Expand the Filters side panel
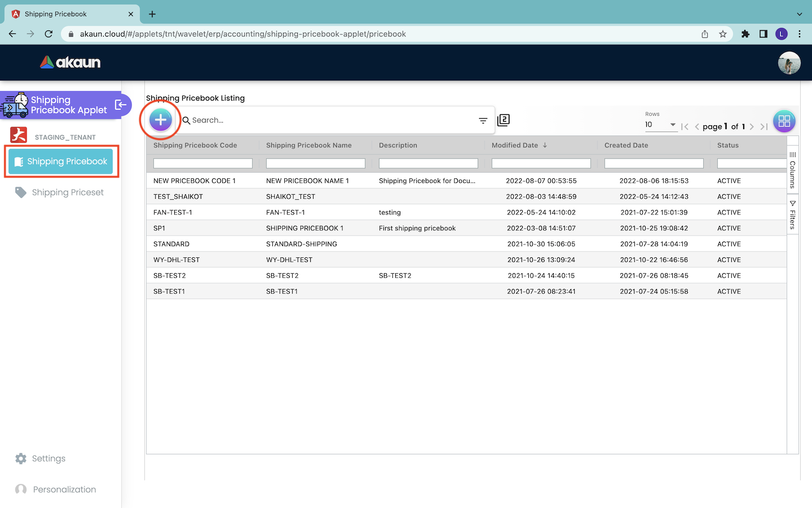The width and height of the screenshot is (812, 508). click(x=792, y=214)
